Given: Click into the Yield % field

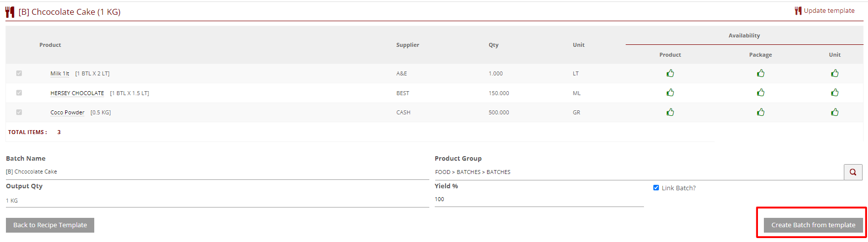Looking at the screenshot, I should pos(538,200).
